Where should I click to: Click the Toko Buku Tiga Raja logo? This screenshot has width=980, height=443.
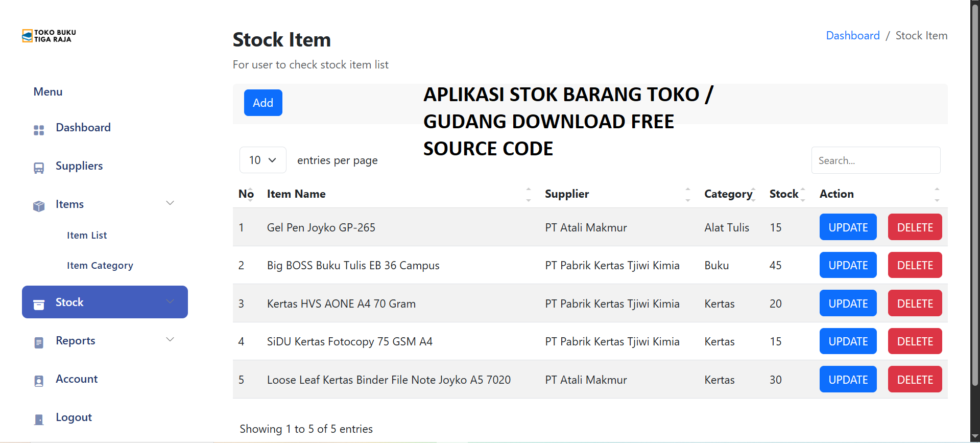coord(49,36)
